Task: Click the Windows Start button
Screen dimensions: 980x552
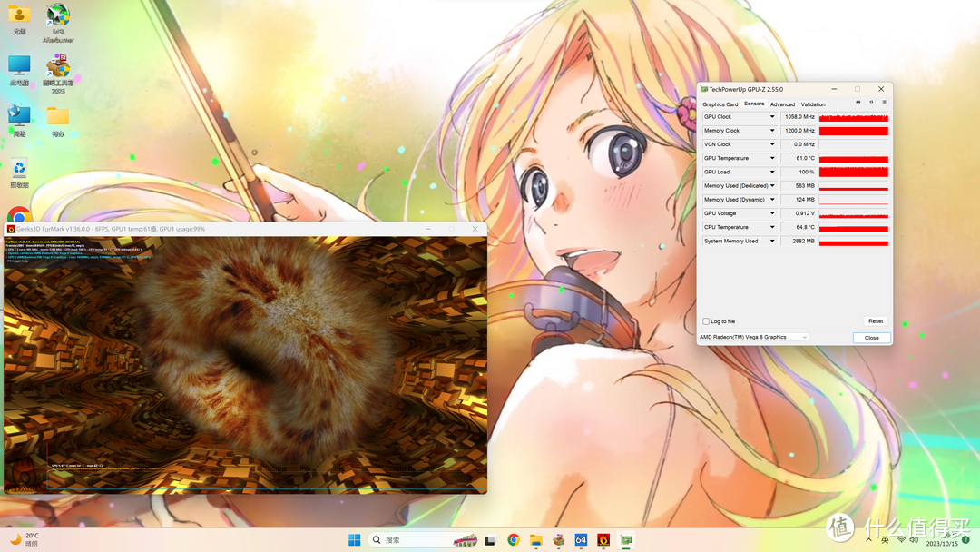Action: (355, 539)
